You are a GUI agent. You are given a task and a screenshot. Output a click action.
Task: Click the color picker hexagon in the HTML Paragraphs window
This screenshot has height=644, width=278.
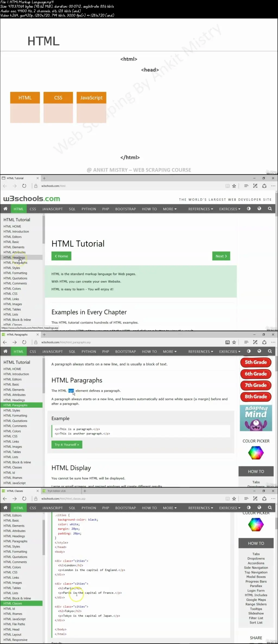point(256,453)
